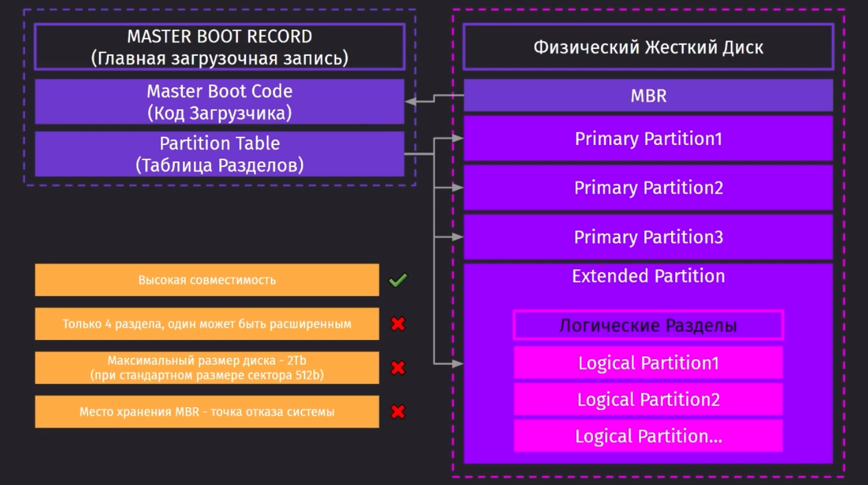Select the MBR bar in disk diagram

pyautogui.click(x=648, y=95)
